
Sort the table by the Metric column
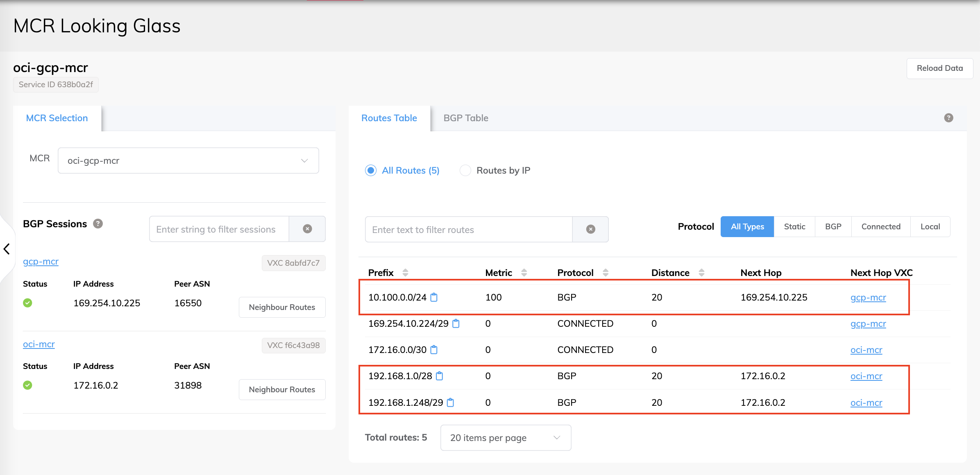(524, 273)
